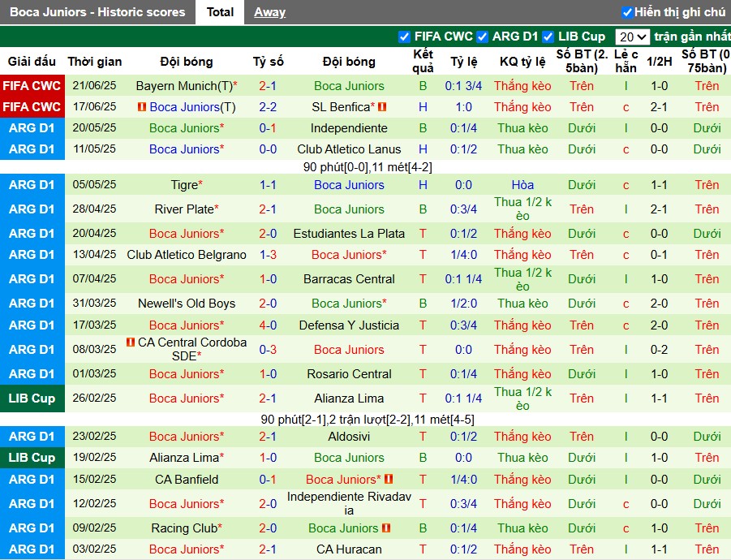Click Tỷ số column header
The image size is (731, 560).
point(268,62)
